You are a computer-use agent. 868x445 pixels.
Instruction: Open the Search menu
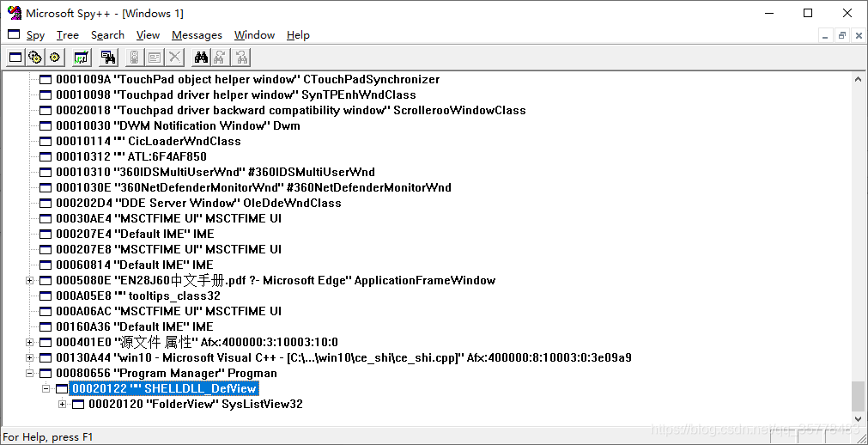(x=107, y=35)
